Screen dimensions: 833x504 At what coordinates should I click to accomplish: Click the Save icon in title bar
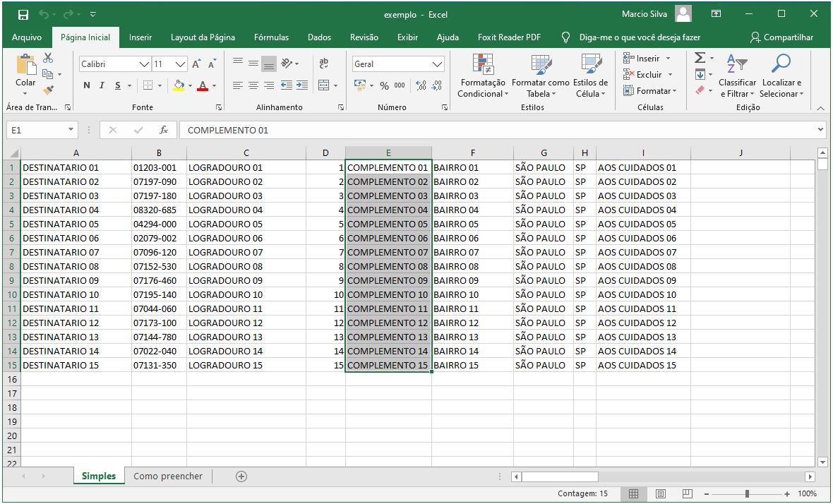coord(23,14)
